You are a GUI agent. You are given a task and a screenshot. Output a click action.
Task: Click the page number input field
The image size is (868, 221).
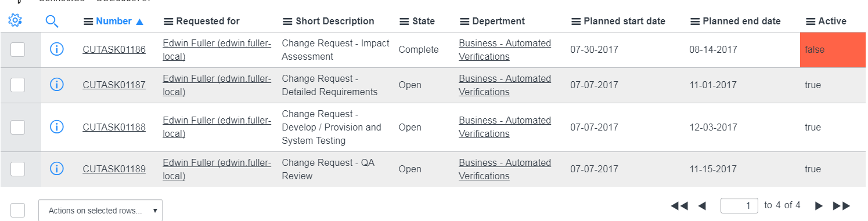pyautogui.click(x=740, y=205)
